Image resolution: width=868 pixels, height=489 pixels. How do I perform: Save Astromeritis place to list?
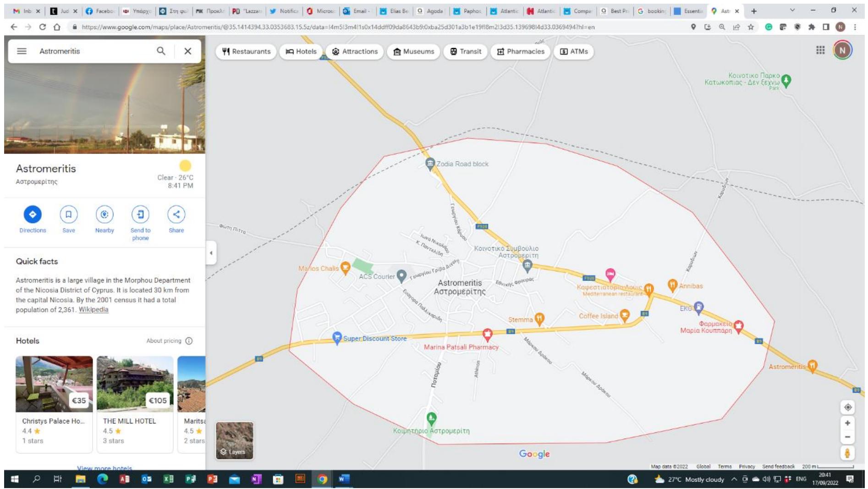click(x=68, y=214)
